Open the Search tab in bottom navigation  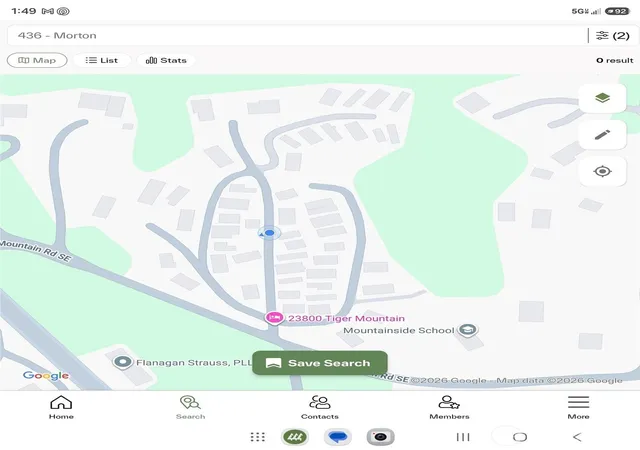pyautogui.click(x=190, y=407)
